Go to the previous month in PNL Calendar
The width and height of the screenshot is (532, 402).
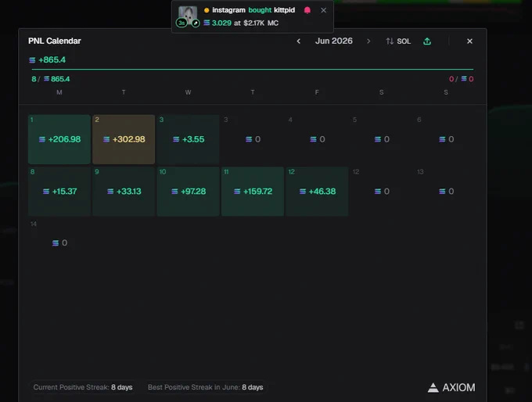point(299,41)
